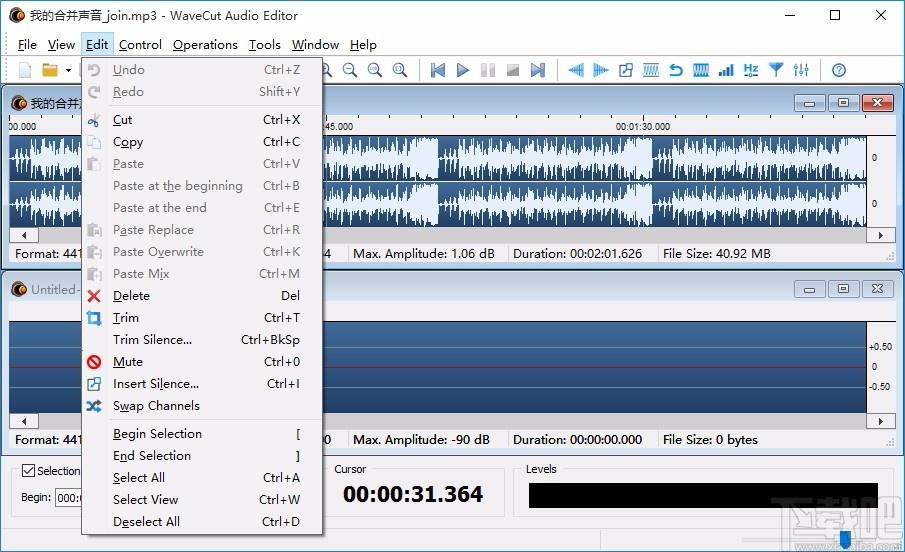Click the volume bars toolbar icon
This screenshot has width=905, height=552.
coord(726,70)
